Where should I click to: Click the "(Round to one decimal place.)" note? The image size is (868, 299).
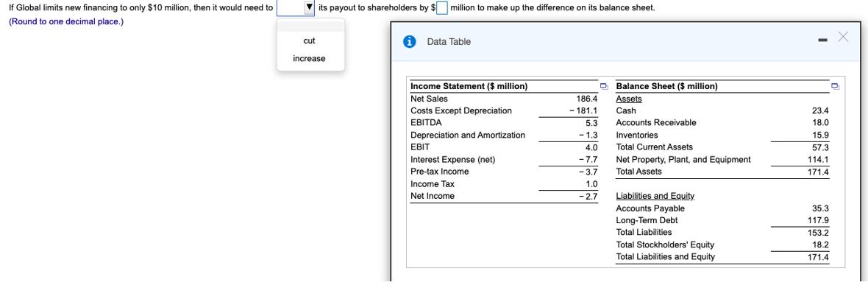[66, 21]
